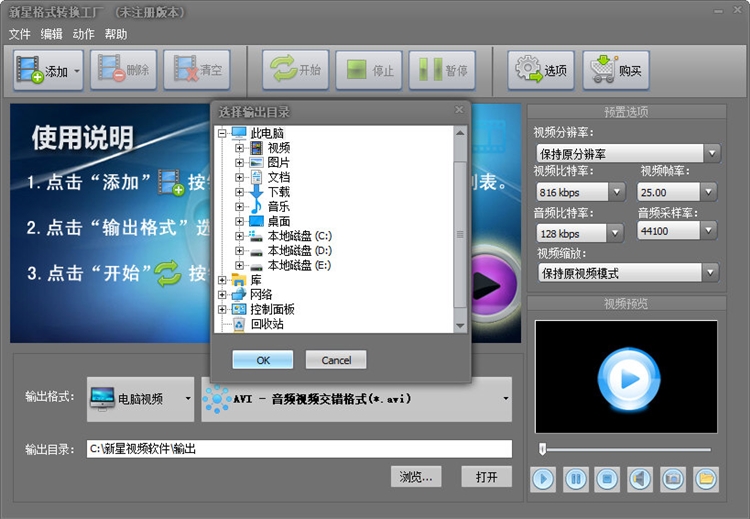The image size is (750, 519).
Task: Click the pause button under video preview
Action: (576, 479)
